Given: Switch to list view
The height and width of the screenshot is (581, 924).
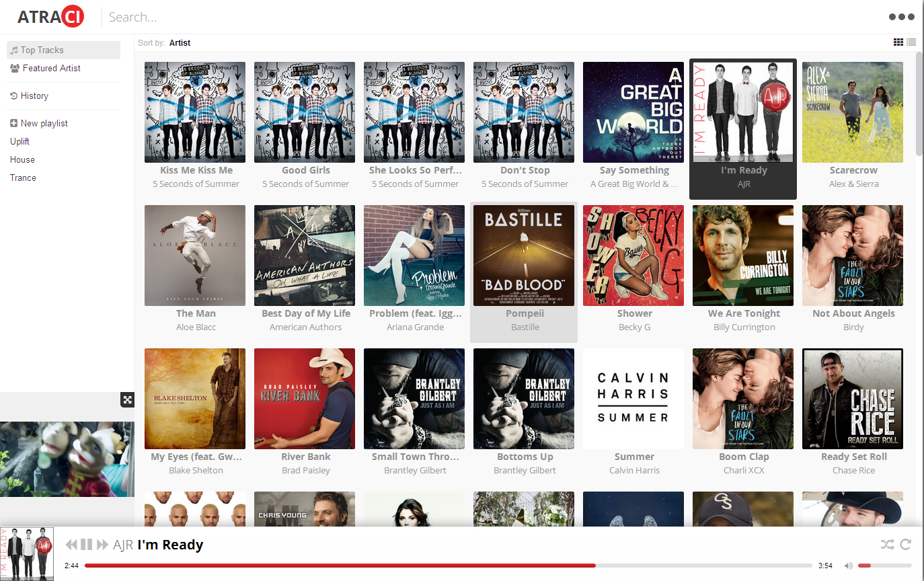Looking at the screenshot, I should (911, 42).
